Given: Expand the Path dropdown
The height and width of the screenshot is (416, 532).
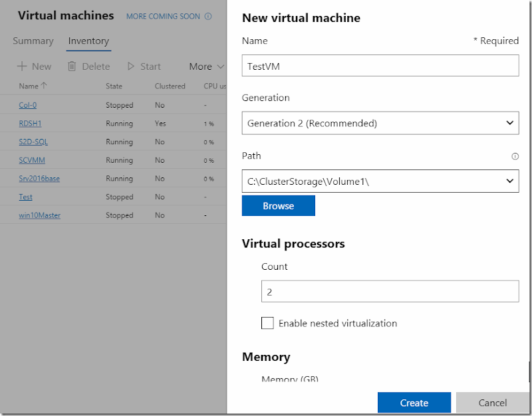Looking at the screenshot, I should pyautogui.click(x=509, y=181).
